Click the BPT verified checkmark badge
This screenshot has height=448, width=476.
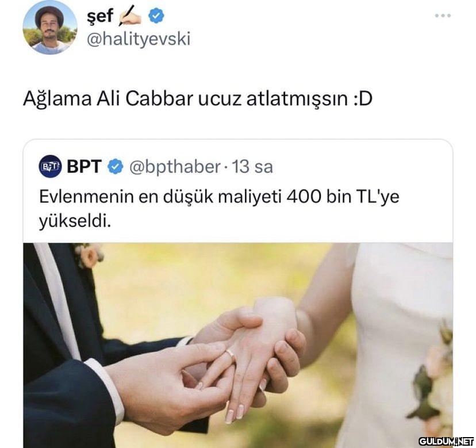[116, 166]
